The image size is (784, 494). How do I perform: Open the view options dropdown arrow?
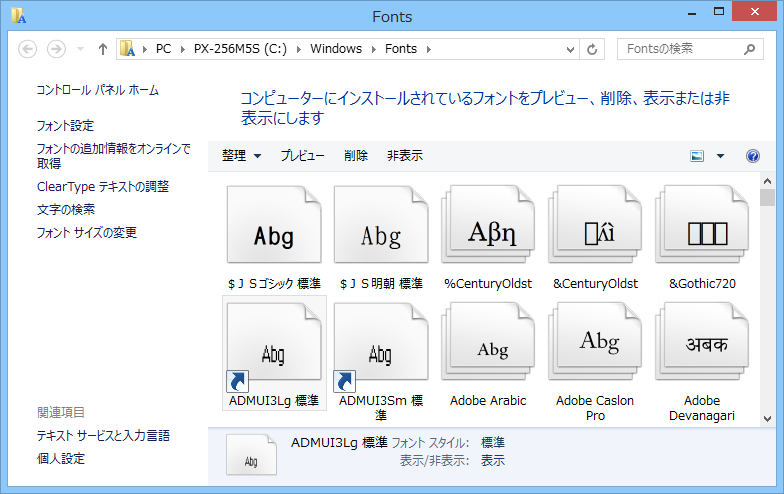click(x=720, y=156)
